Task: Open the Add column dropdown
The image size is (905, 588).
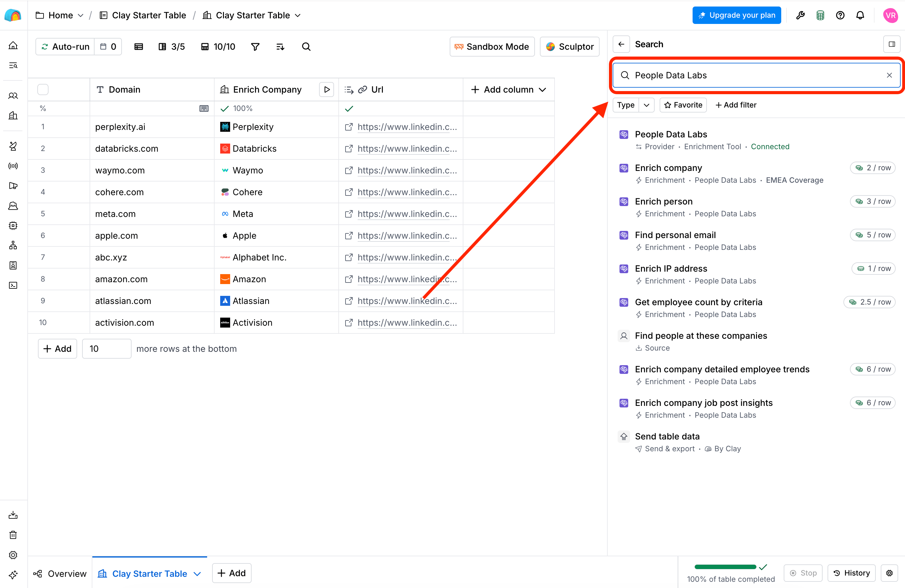Action: pyautogui.click(x=508, y=90)
